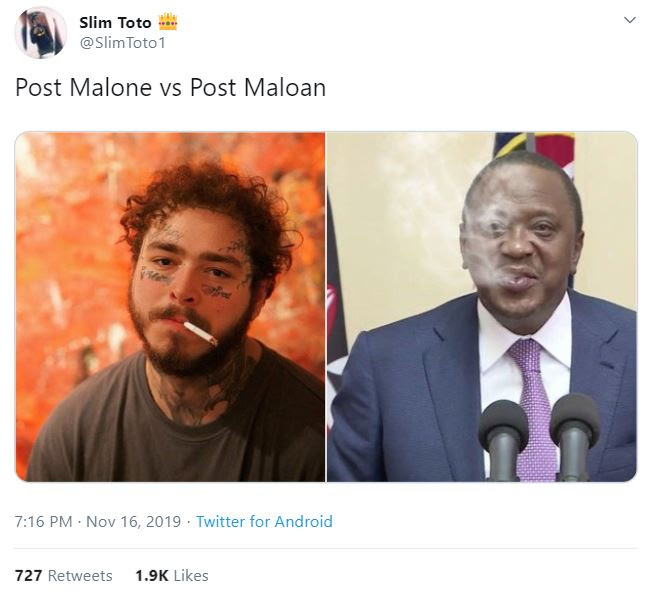Image resolution: width=654 pixels, height=592 pixels.
Task: Click the flag behind the suited man
Action: 535,148
